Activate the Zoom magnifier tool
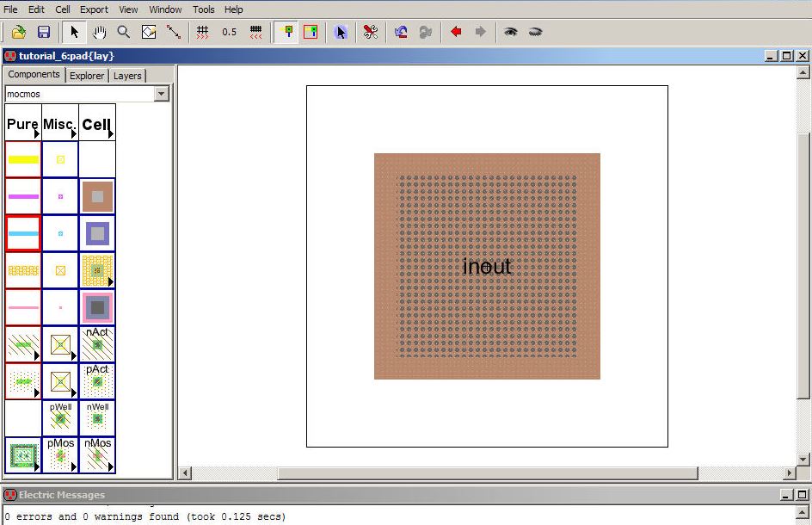This screenshot has height=525, width=812. coord(124,32)
